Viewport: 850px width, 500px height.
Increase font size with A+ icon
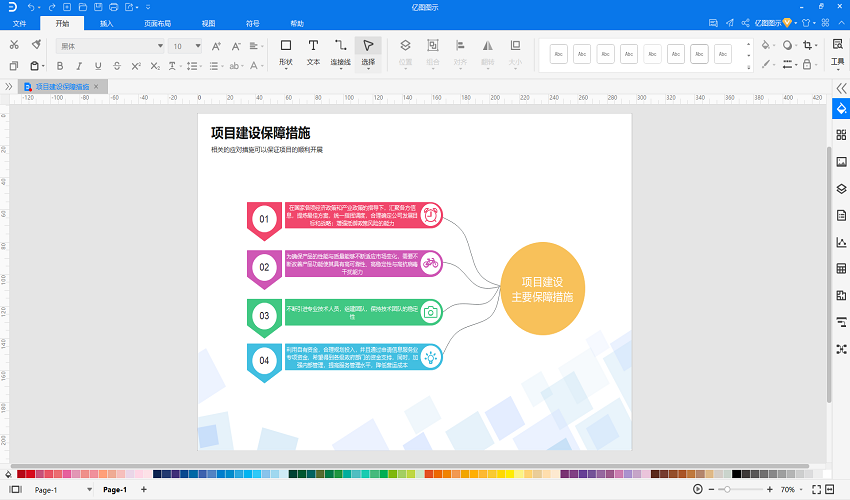pyautogui.click(x=216, y=46)
